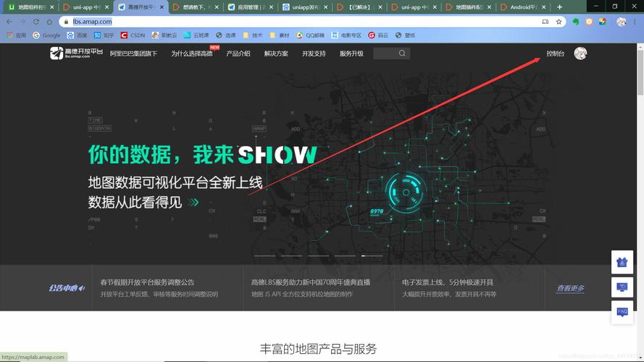Open the orange circular extension icon
Viewport: 644px width, 362px height.
(x=589, y=22)
